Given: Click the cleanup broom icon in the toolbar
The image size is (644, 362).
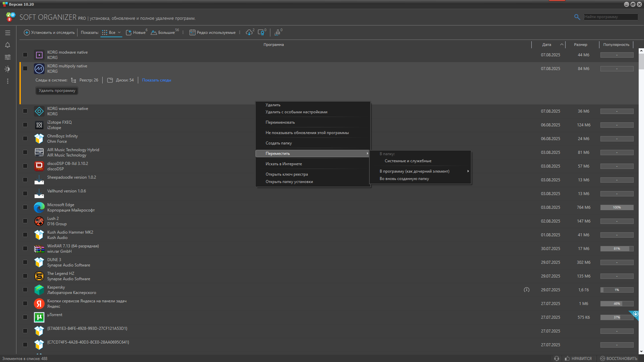Looking at the screenshot, I should click(x=277, y=33).
